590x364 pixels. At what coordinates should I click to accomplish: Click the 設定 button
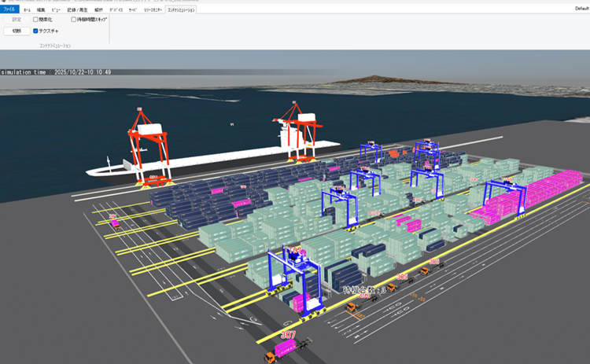pos(17,19)
